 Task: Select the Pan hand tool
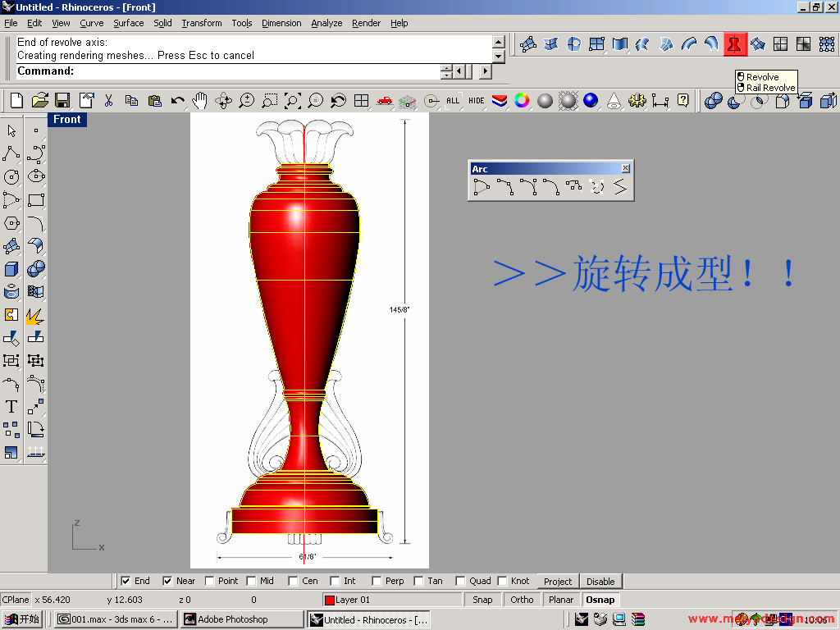(200, 101)
